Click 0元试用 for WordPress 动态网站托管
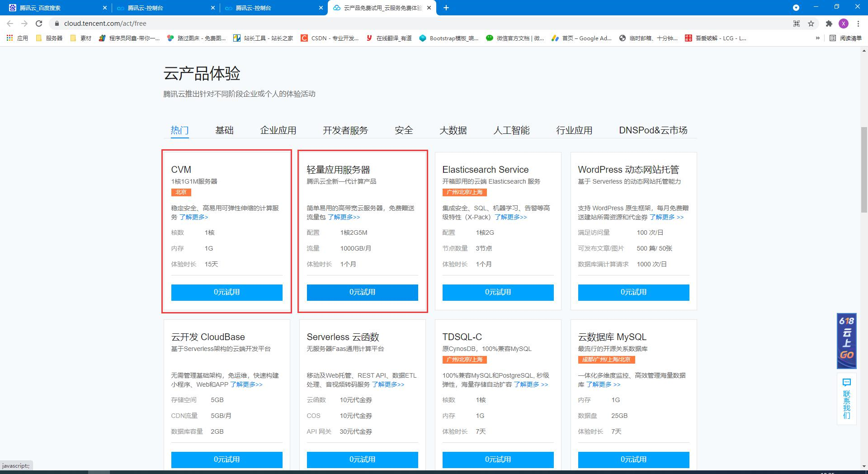The image size is (868, 474). [x=634, y=293]
